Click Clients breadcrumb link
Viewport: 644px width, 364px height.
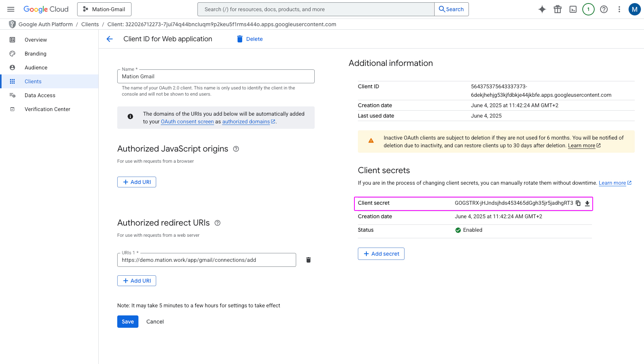click(x=90, y=24)
